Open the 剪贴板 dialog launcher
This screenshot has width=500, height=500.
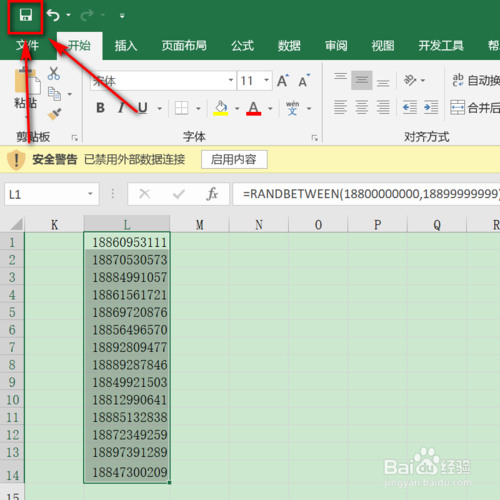tap(75, 138)
